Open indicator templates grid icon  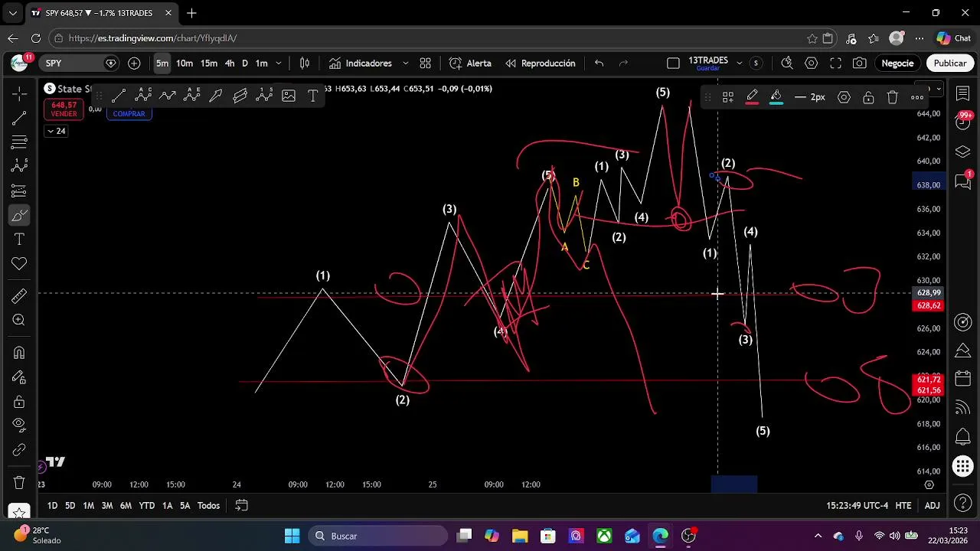pos(426,64)
